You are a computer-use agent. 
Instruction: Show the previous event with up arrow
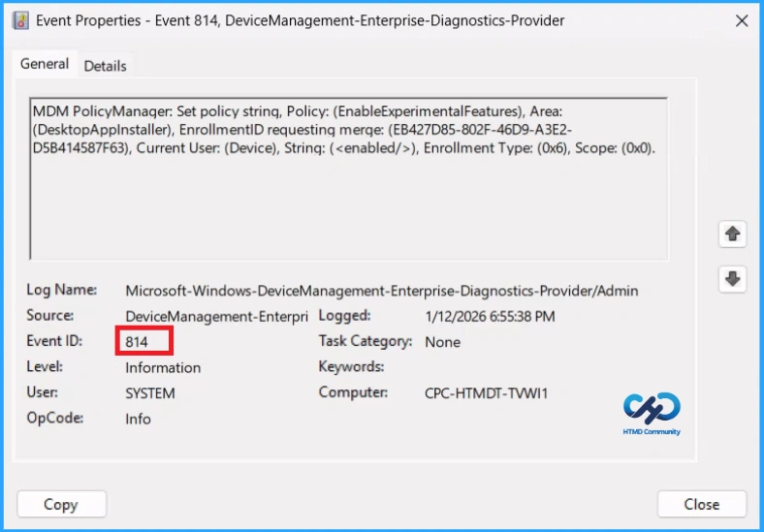(x=732, y=234)
